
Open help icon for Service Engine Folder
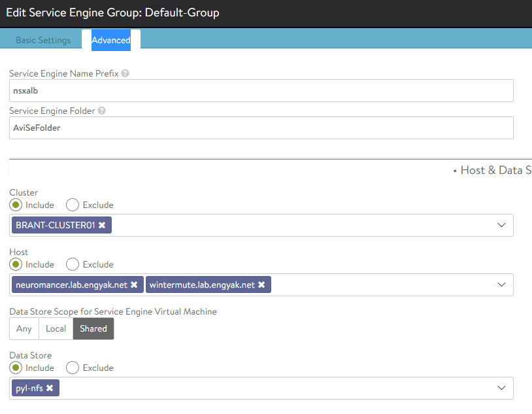[x=101, y=111]
